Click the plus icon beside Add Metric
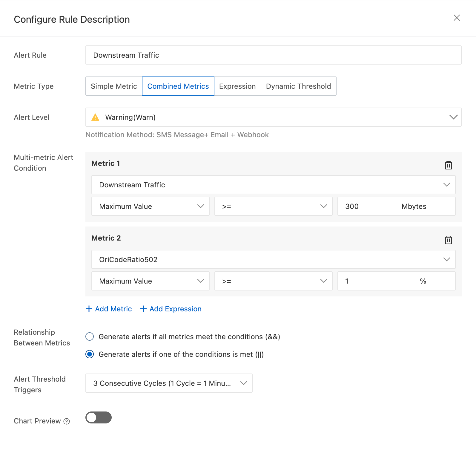 [89, 309]
